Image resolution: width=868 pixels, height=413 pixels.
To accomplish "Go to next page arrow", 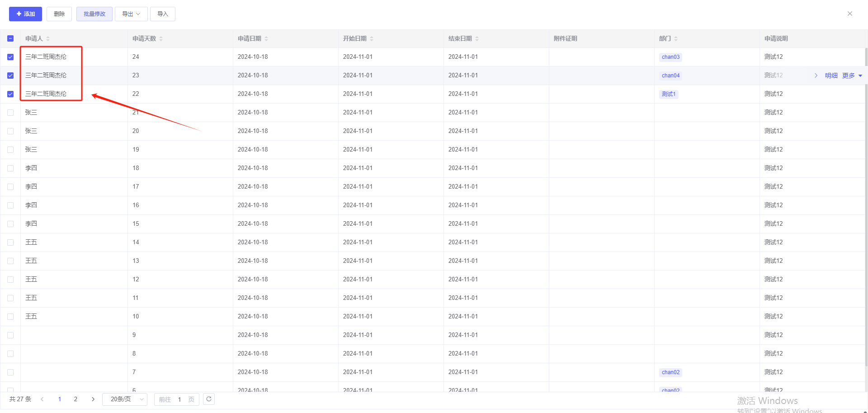I will 93,399.
